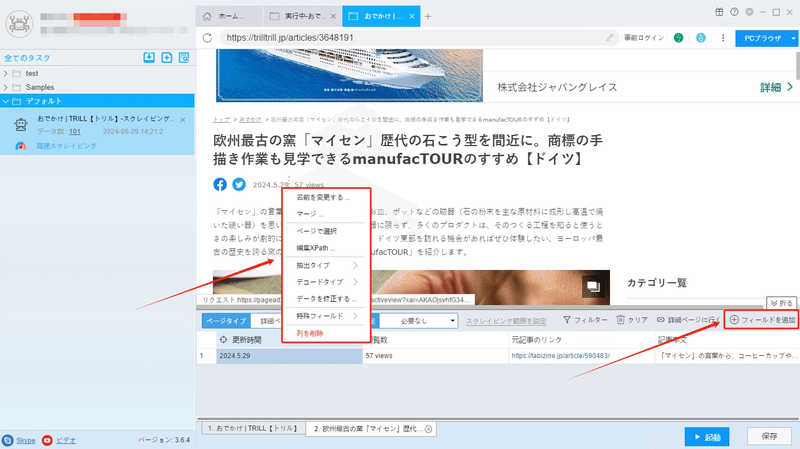Click the 高速スクレイピング link
Screen dimensions: 800x449
(x=66, y=146)
